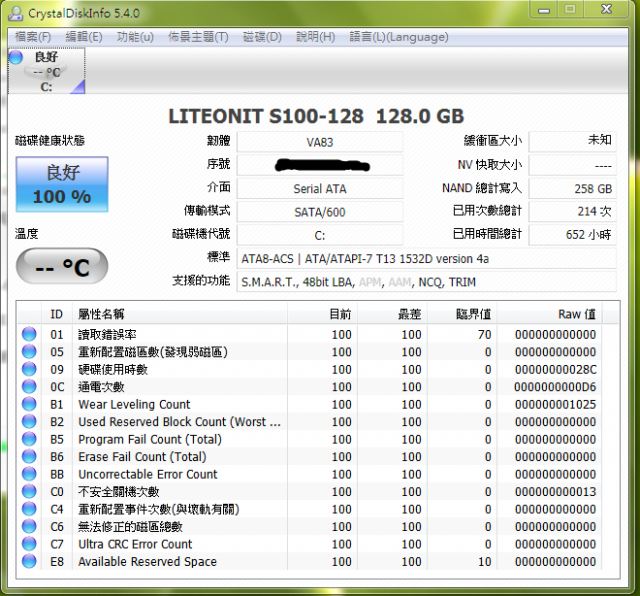Click status orb for Used Reserved Block Count
640x596 pixels.
point(29,422)
